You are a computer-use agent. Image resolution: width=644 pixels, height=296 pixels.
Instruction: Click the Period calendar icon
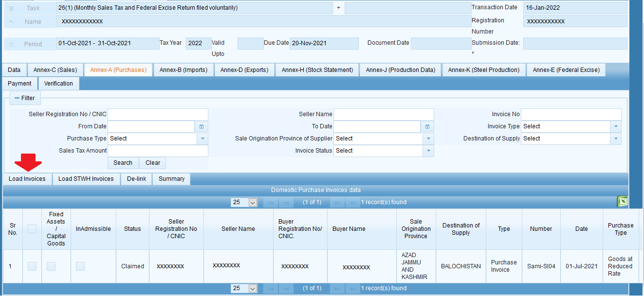click(x=11, y=44)
